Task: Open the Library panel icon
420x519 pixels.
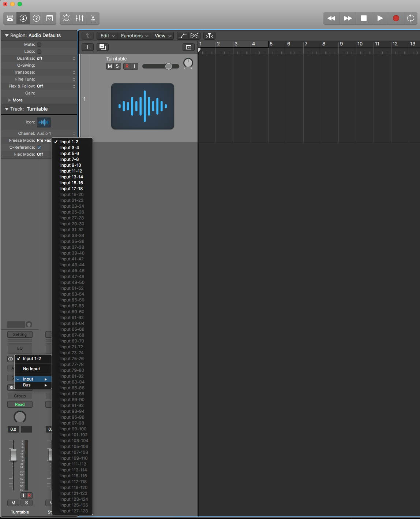Action: pos(10,18)
